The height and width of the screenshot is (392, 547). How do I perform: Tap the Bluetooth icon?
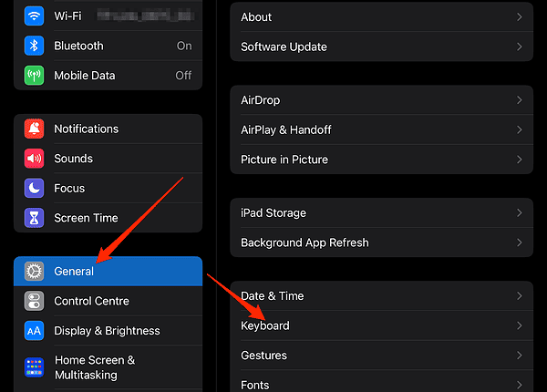coord(35,46)
